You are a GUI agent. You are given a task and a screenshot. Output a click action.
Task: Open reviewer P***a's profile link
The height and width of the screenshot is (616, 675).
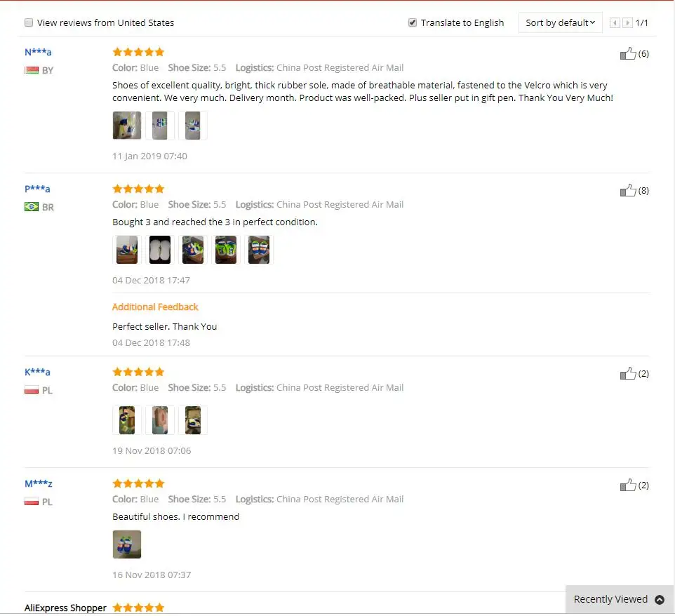(37, 189)
